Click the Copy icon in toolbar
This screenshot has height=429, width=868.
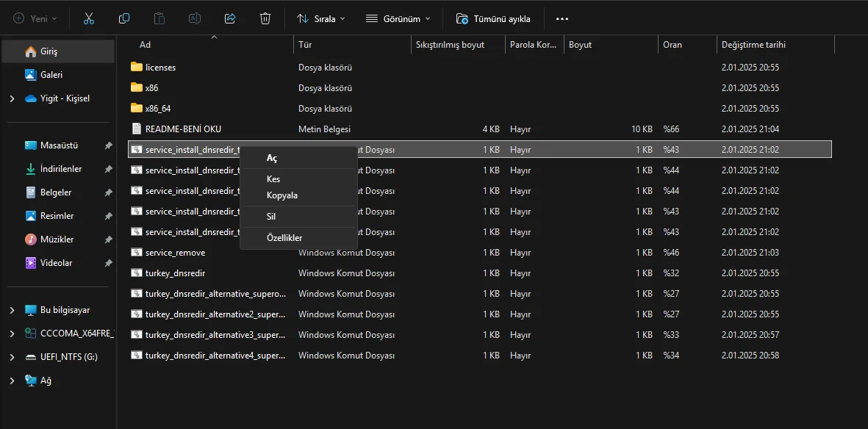tap(124, 18)
